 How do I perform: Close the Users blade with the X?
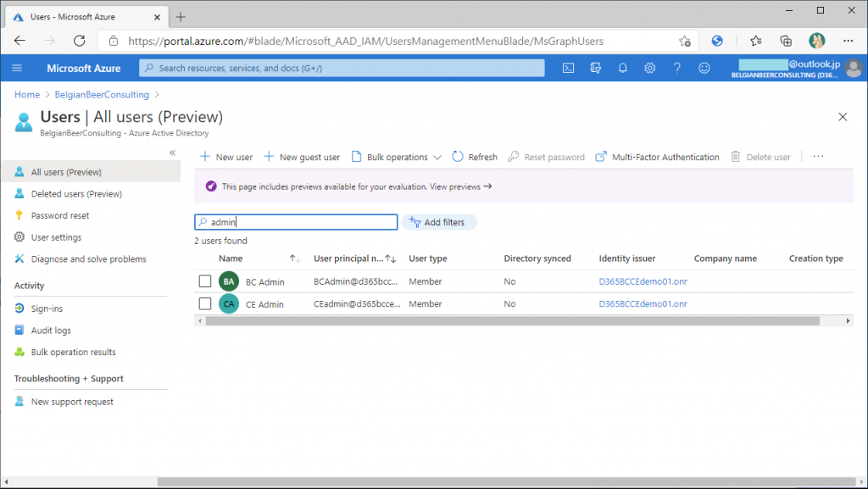click(x=843, y=117)
